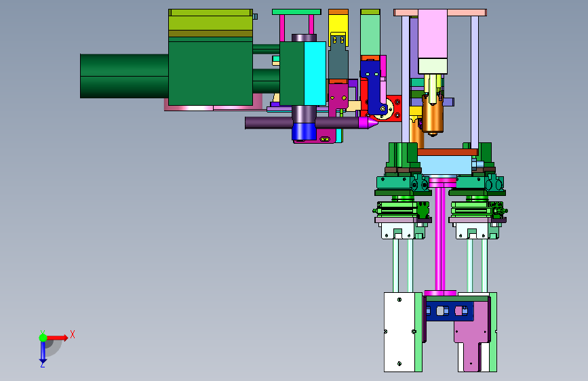The width and height of the screenshot is (588, 381).
Task: Select the light blue block under orange plate
Action: pyautogui.click(x=445, y=165)
